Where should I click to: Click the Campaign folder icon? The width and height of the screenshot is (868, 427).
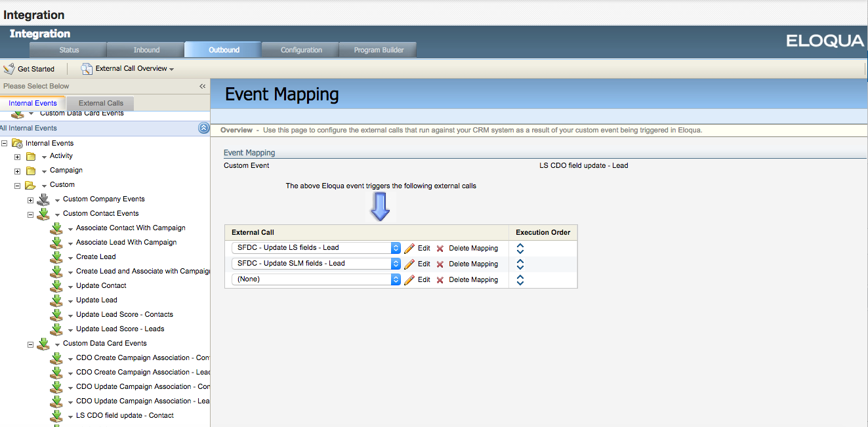click(x=30, y=171)
